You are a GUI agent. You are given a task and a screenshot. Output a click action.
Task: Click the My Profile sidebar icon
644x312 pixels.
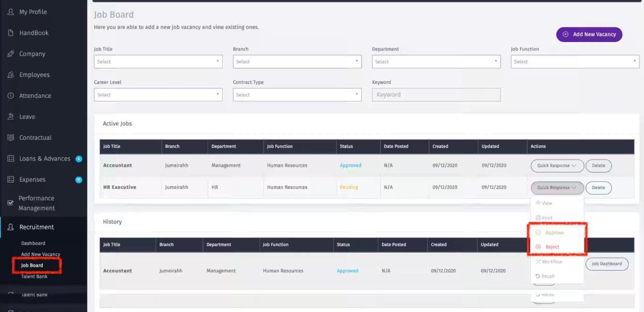[10, 12]
